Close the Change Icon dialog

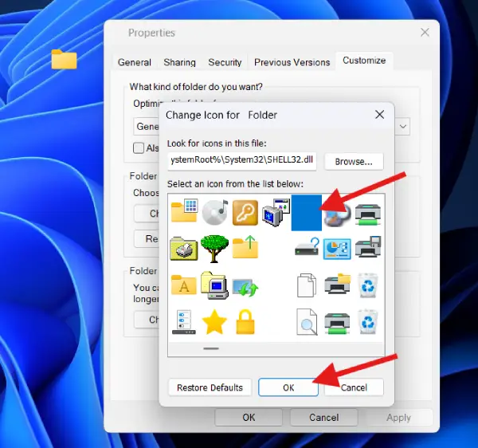tap(379, 115)
